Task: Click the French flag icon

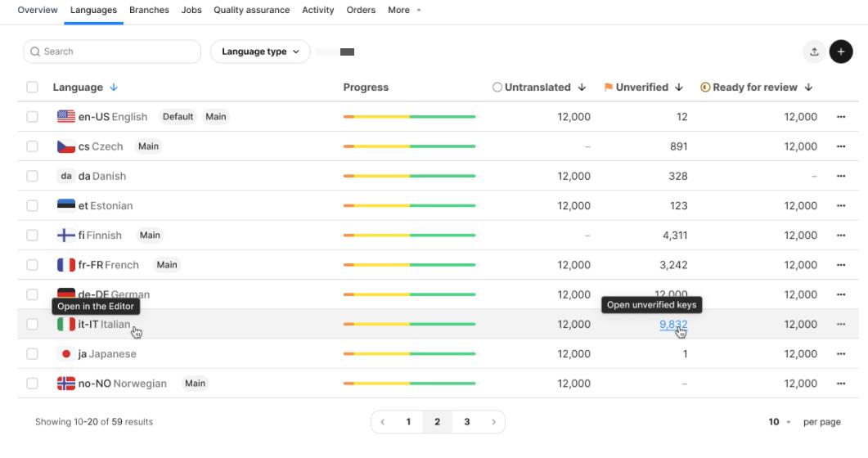Action: pyautogui.click(x=66, y=265)
